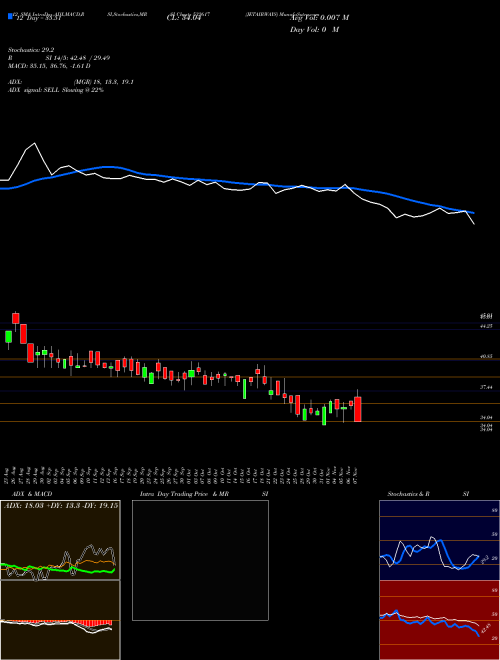Image resolution: width=500 pixels, height=660 pixels.
Task: Click the last large red candlestick
Action: pyautogui.click(x=358, y=409)
